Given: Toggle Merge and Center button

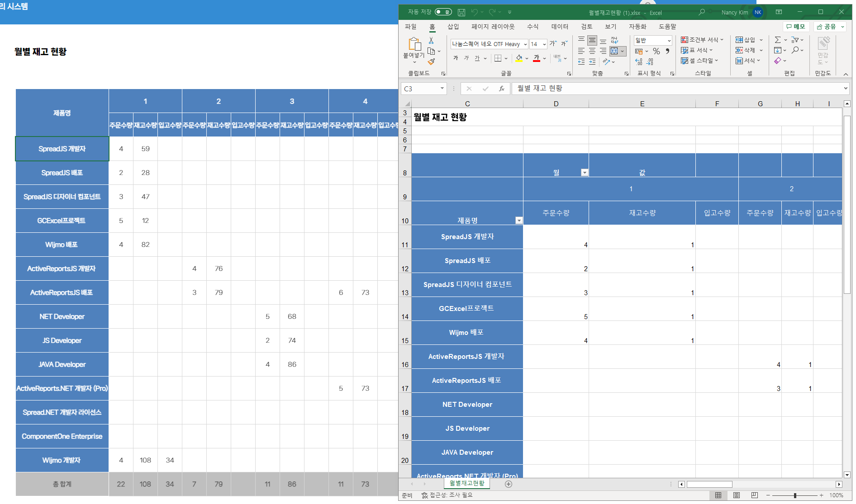Looking at the screenshot, I should 614,51.
